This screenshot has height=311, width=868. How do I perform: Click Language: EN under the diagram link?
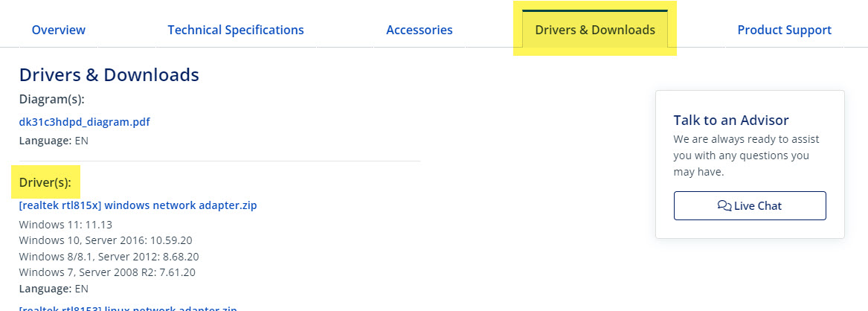coord(54,141)
